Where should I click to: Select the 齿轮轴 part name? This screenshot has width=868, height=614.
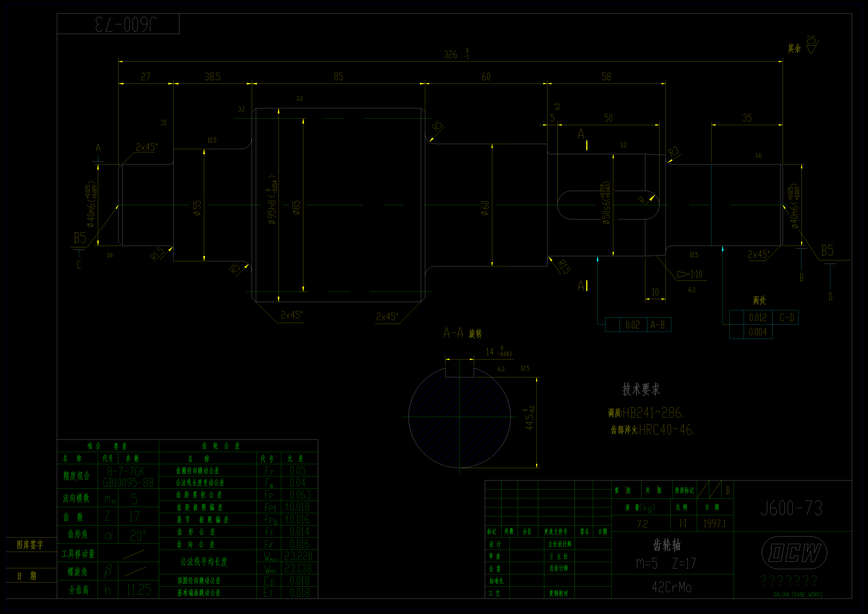(667, 545)
